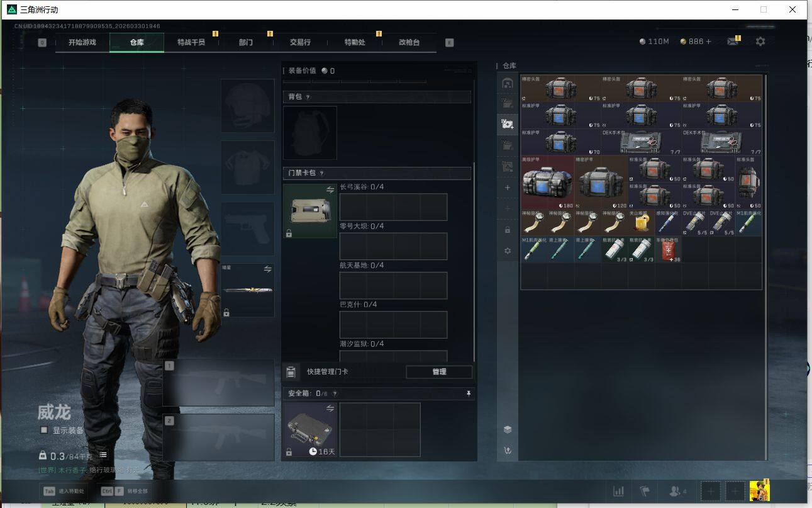Swap the keycard case via arrows icon

(x=331, y=189)
